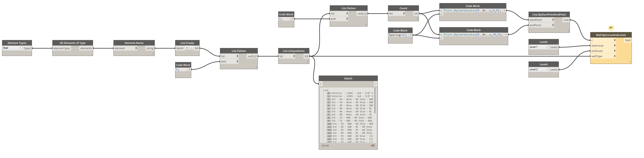Click Levels output of the Level 2 node
Screen dimensions: 644x158
coord(554,70)
